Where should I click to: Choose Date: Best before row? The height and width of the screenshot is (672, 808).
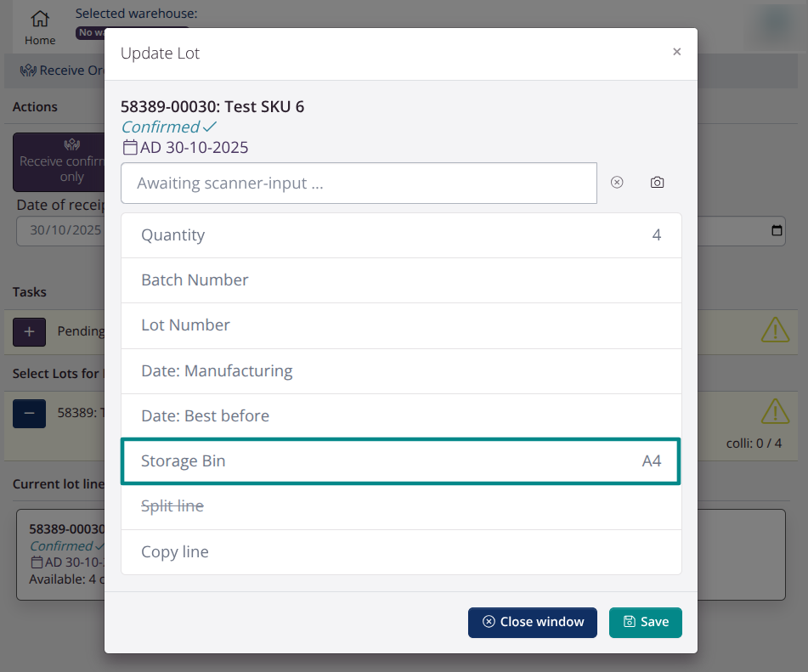[x=401, y=416]
